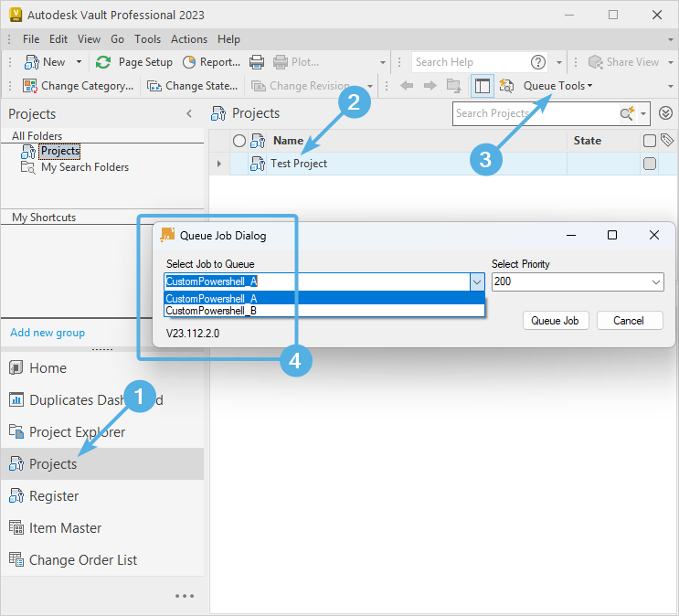The image size is (679, 616).
Task: Click the Refresh icon in toolbar
Action: (x=103, y=62)
